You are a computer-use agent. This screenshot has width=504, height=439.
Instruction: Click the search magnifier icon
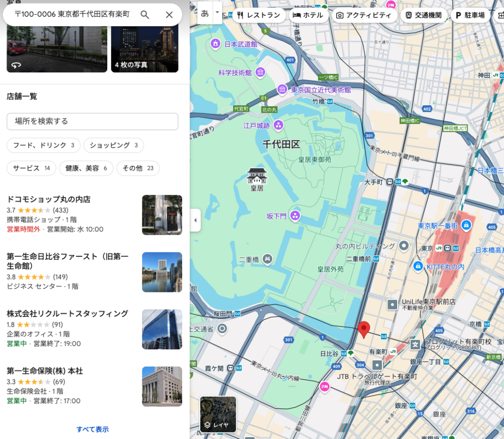coord(145,15)
